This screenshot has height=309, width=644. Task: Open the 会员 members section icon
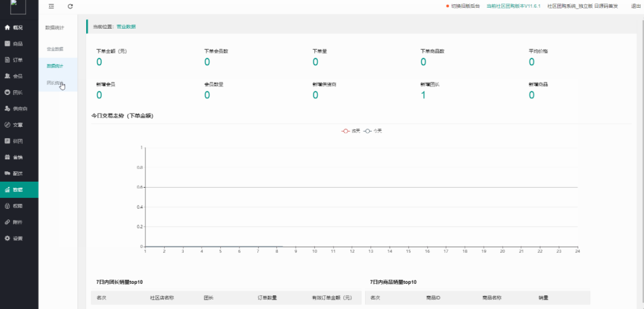[x=7, y=76]
